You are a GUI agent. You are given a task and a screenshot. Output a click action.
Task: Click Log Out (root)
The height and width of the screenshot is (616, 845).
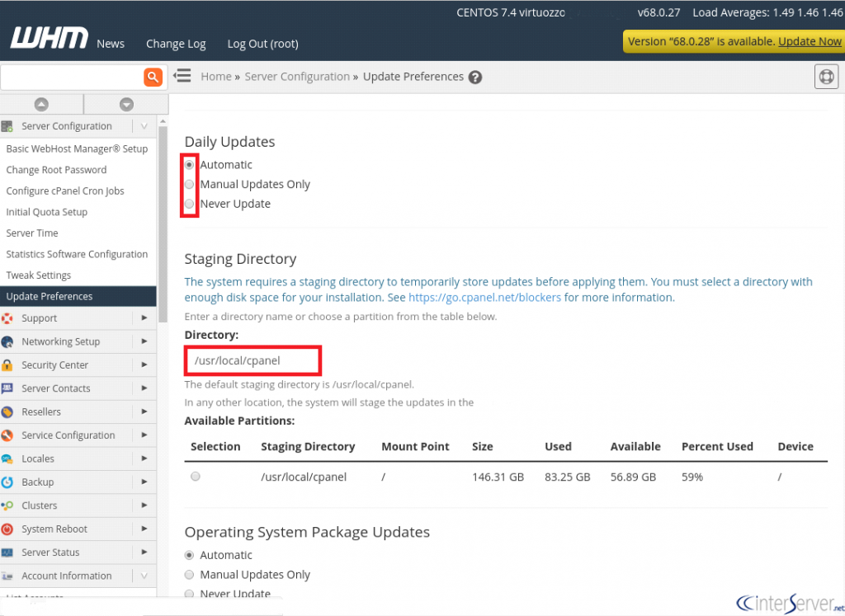(x=262, y=44)
